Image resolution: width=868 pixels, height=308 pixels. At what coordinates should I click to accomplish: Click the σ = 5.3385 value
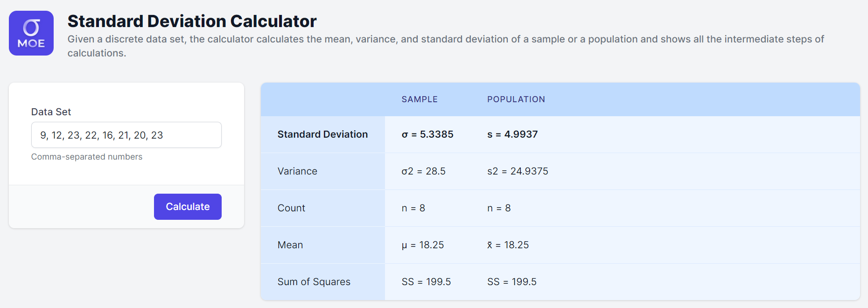pyautogui.click(x=427, y=134)
